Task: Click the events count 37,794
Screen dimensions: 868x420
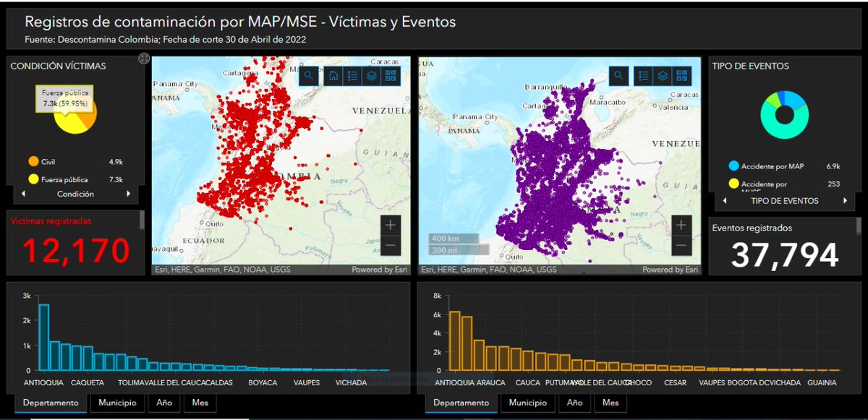Action: (785, 254)
